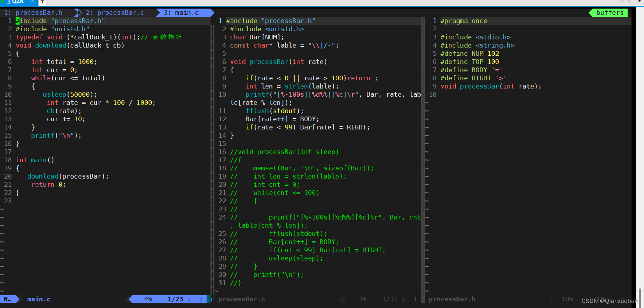The image size is (644, 308).
Task: Click the 'Bar[rate++] = BODY;' line
Action: pos(283,119)
